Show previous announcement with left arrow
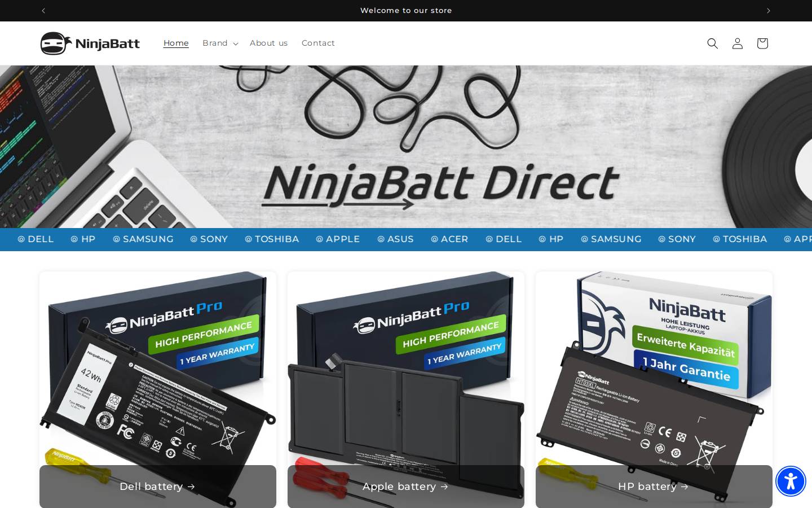This screenshot has width=812, height=508. 43,11
